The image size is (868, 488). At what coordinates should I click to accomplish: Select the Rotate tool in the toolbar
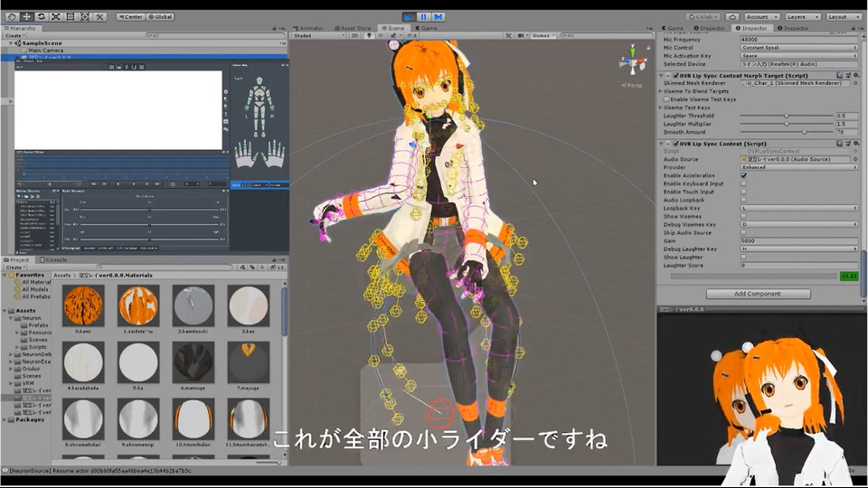click(x=41, y=16)
